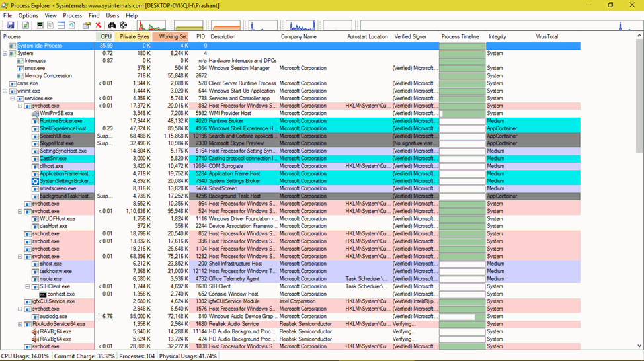Toggle the Show Lower Pane toolbar icon
This screenshot has height=361, width=644.
61,26
